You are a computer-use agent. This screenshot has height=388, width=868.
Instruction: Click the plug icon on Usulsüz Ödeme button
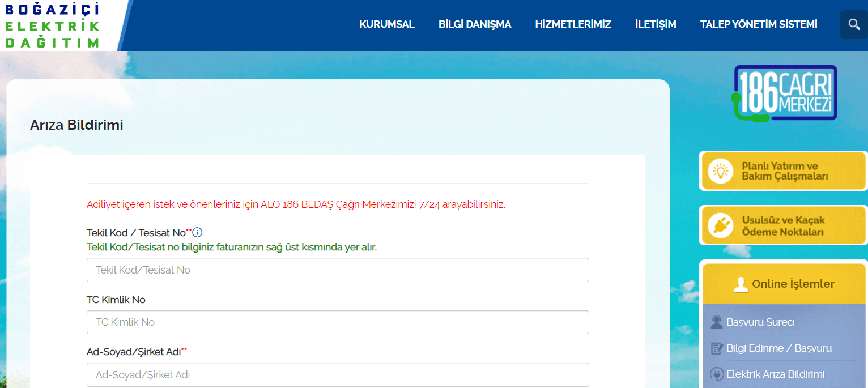coord(720,225)
